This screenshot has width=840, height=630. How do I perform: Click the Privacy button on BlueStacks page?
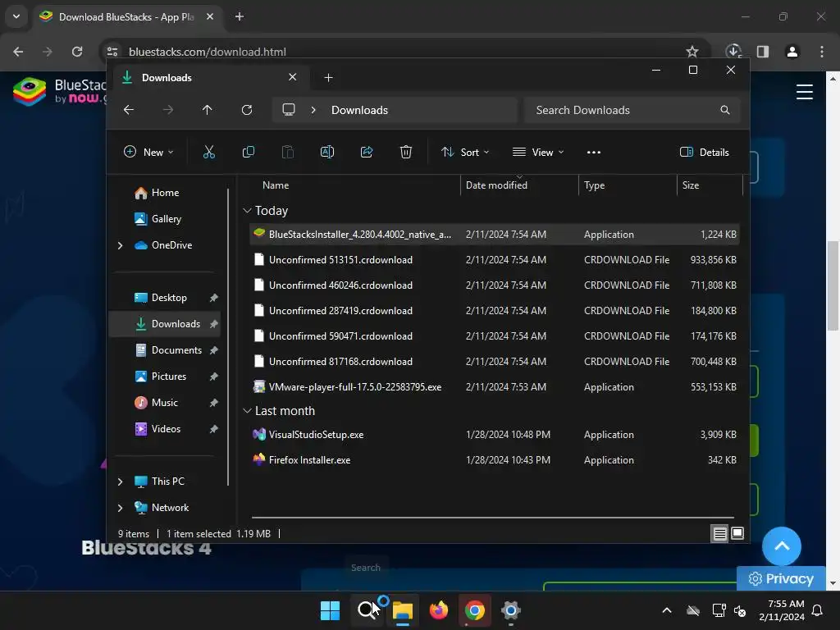tap(781, 578)
